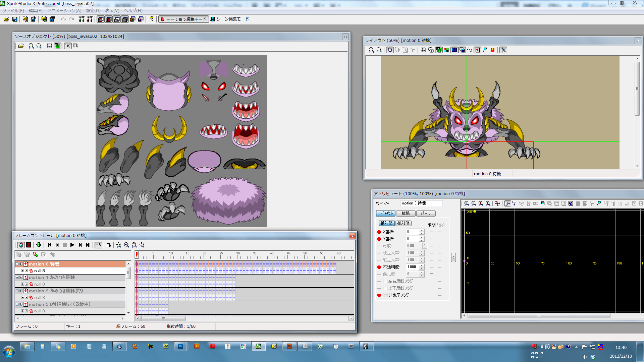The image size is (644, 362).
Task: Switch to モーション編集モード
Action: (x=184, y=19)
